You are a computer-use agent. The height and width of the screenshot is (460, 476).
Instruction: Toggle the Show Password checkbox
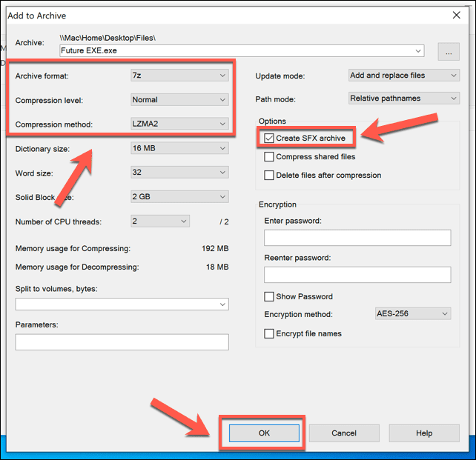click(269, 296)
